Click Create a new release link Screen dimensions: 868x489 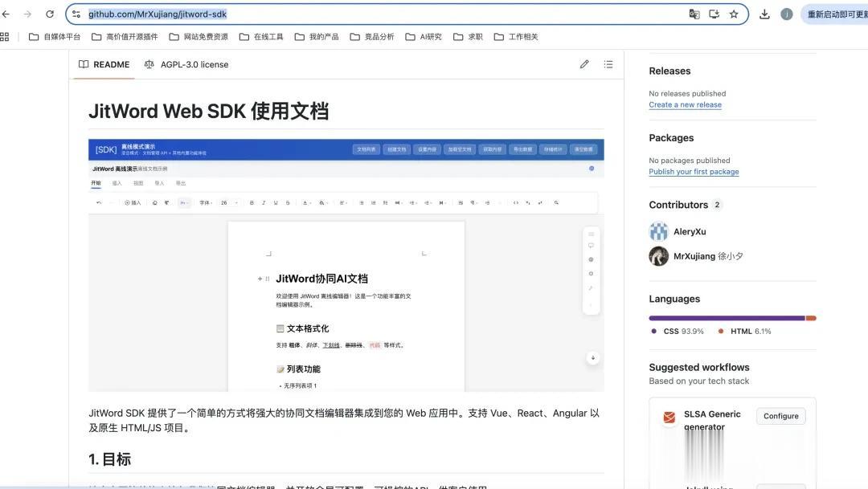(x=686, y=104)
